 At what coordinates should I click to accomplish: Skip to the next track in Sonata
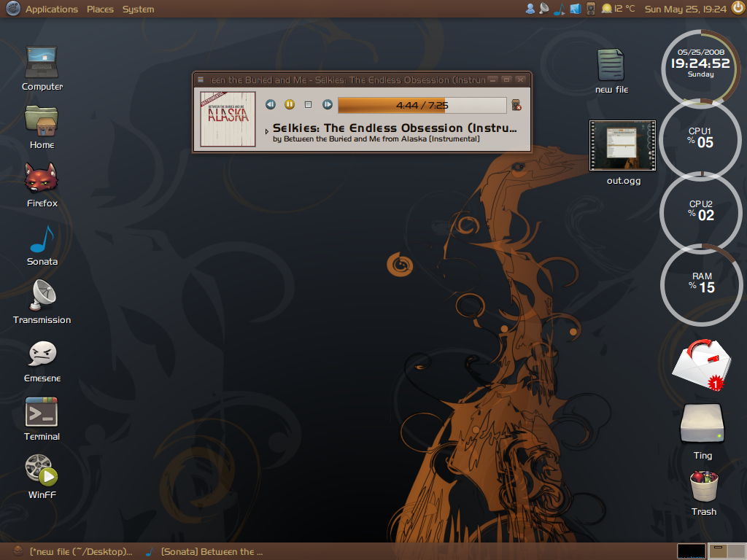click(328, 105)
